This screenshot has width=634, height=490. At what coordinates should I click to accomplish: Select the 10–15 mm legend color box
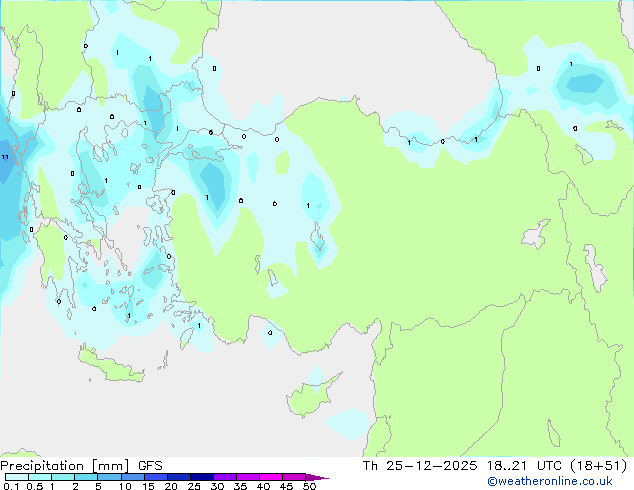(132, 477)
